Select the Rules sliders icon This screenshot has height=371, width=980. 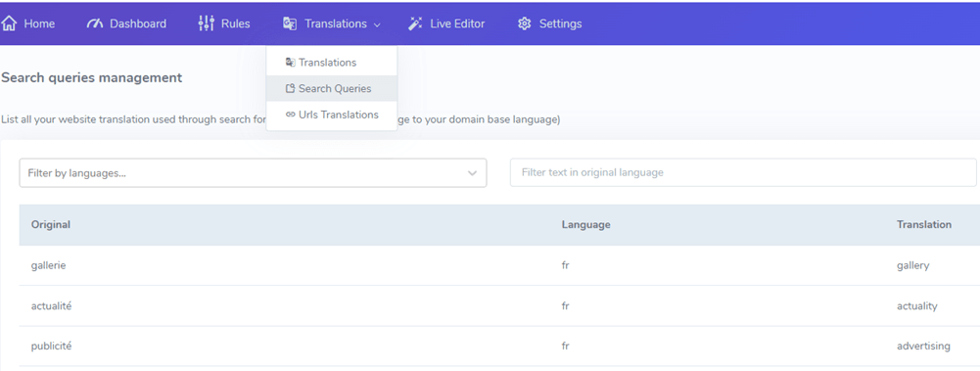[207, 23]
